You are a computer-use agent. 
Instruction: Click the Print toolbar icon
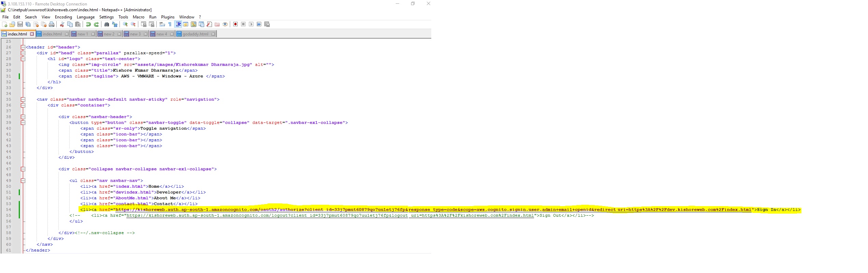52,24
